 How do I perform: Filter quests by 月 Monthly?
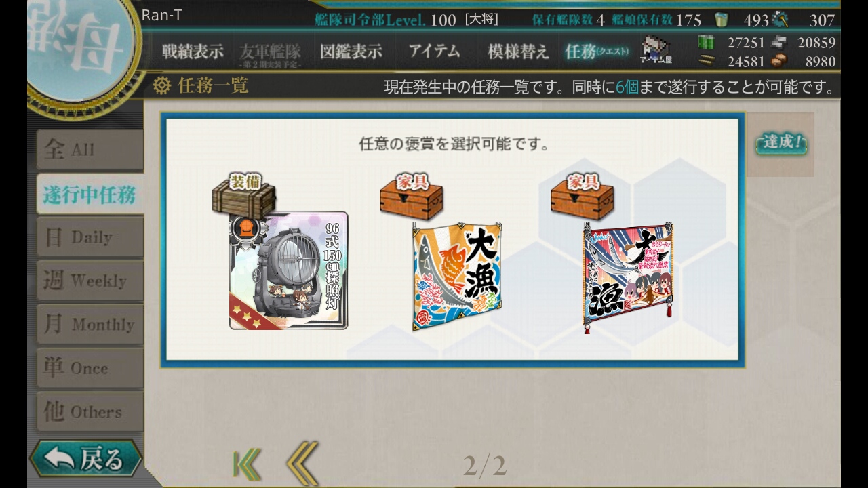point(90,324)
